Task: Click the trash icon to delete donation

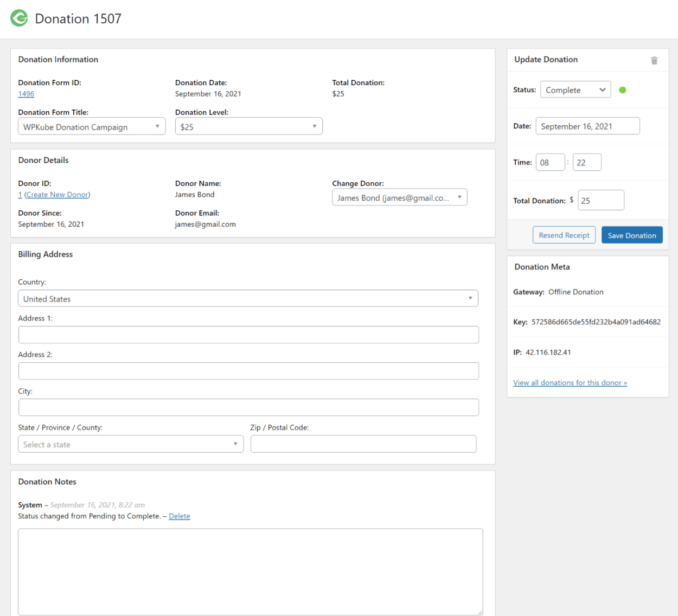Action: 654,60
